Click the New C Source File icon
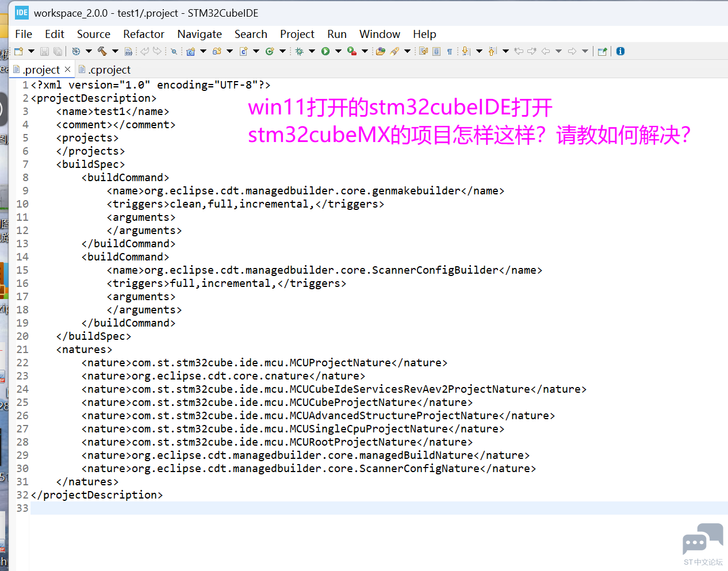The image size is (728, 571). (243, 51)
